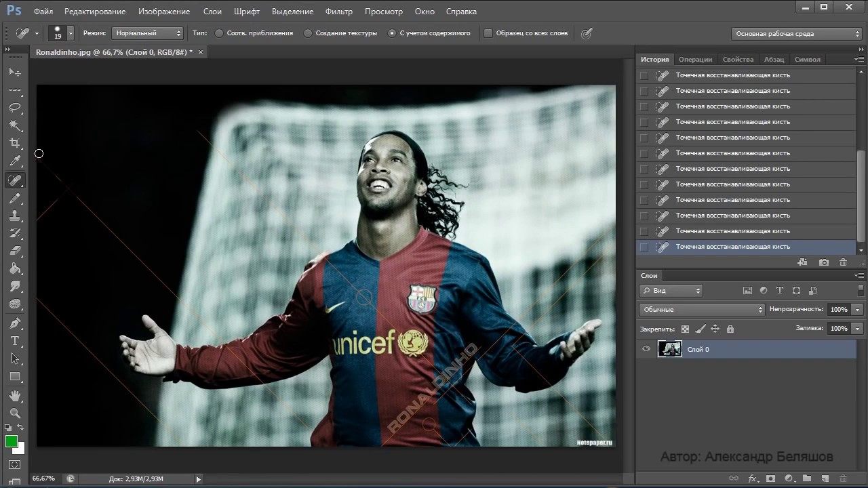
Task: Open 'Основная рабочая среда' workspace dropdown
Action: click(x=797, y=33)
